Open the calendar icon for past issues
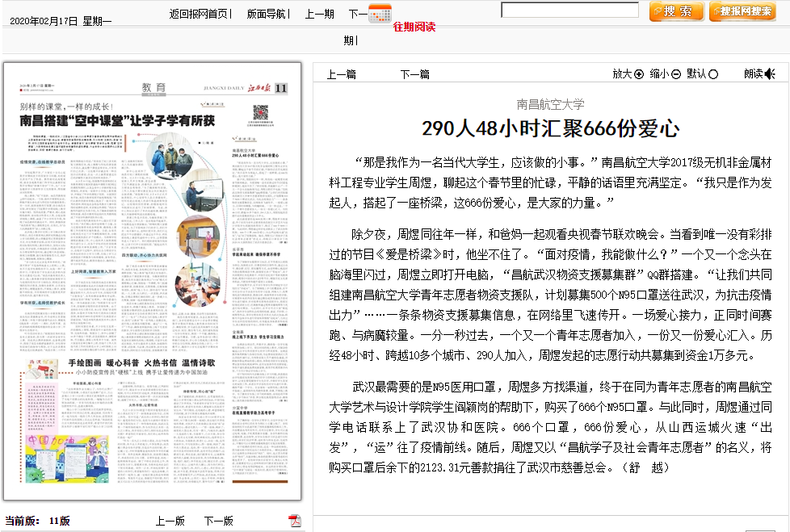Image resolution: width=790 pixels, height=532 pixels. click(380, 14)
